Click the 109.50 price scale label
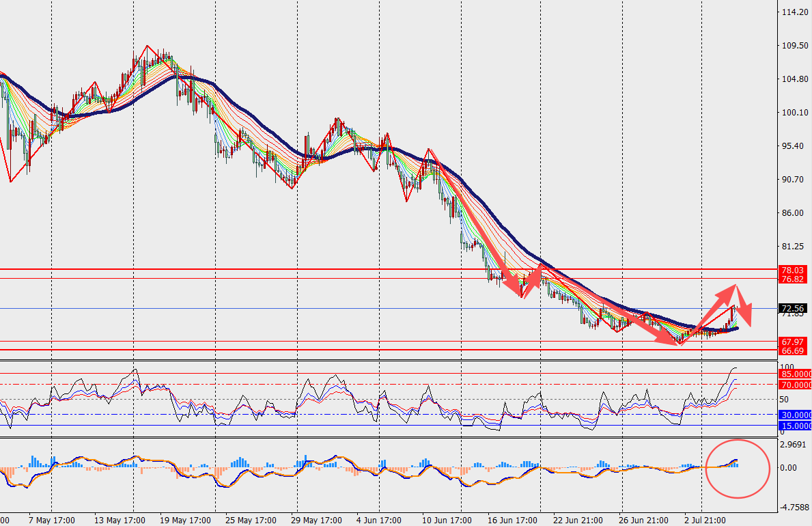This screenshot has height=526, width=812. 795,46
